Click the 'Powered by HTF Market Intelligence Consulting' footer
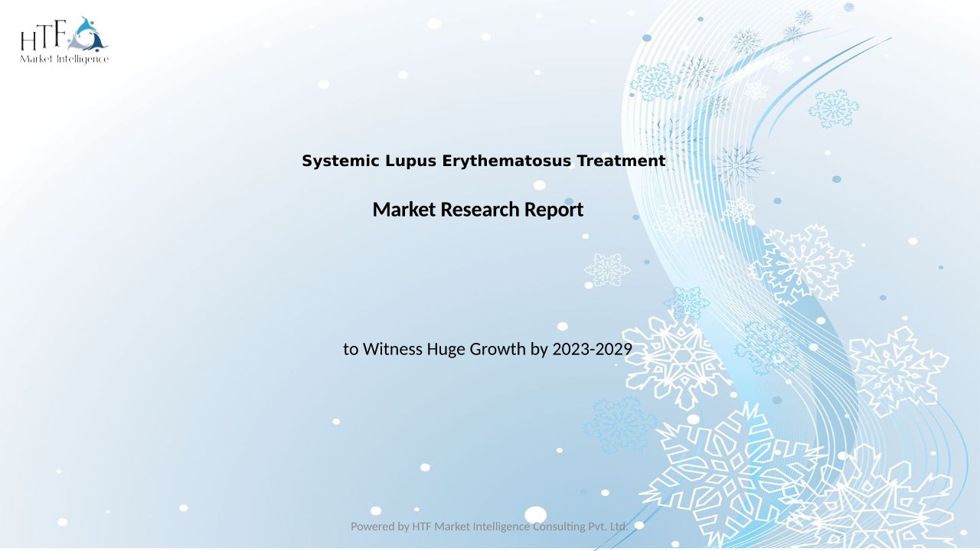The height and width of the screenshot is (551, 980). (x=489, y=526)
